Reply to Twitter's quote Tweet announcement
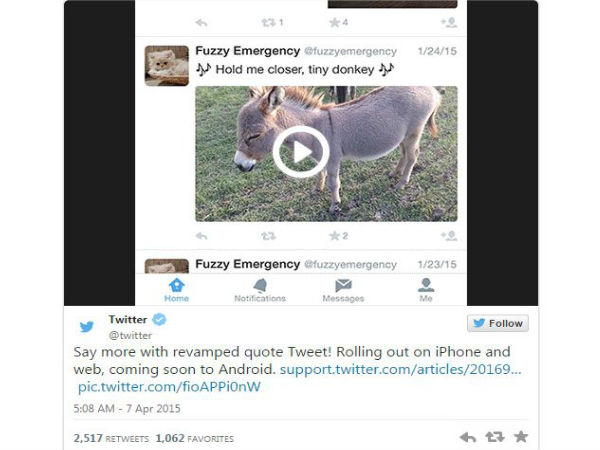The width and height of the screenshot is (600, 450). pyautogui.click(x=468, y=437)
